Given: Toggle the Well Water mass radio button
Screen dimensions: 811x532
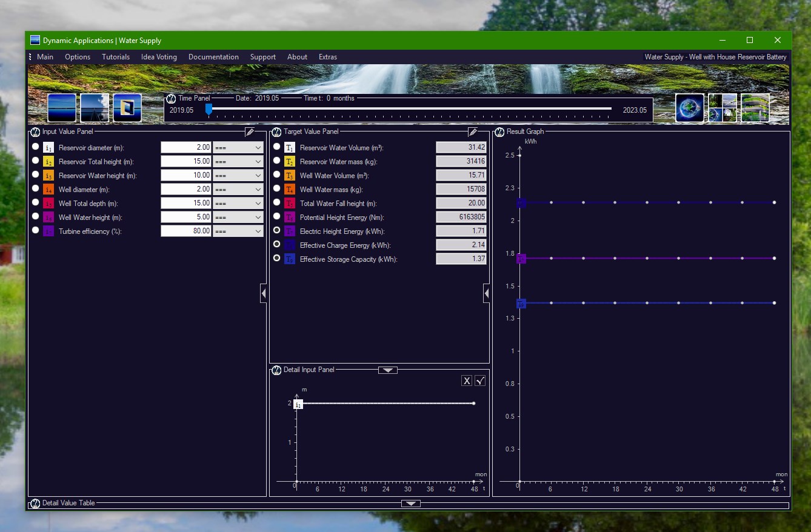Looking at the screenshot, I should (277, 188).
